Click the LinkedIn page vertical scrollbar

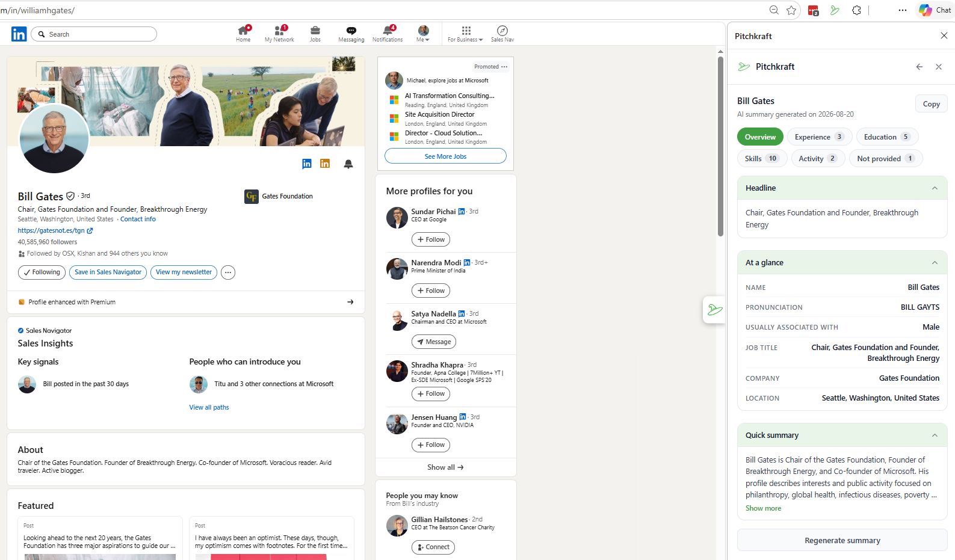click(x=720, y=147)
